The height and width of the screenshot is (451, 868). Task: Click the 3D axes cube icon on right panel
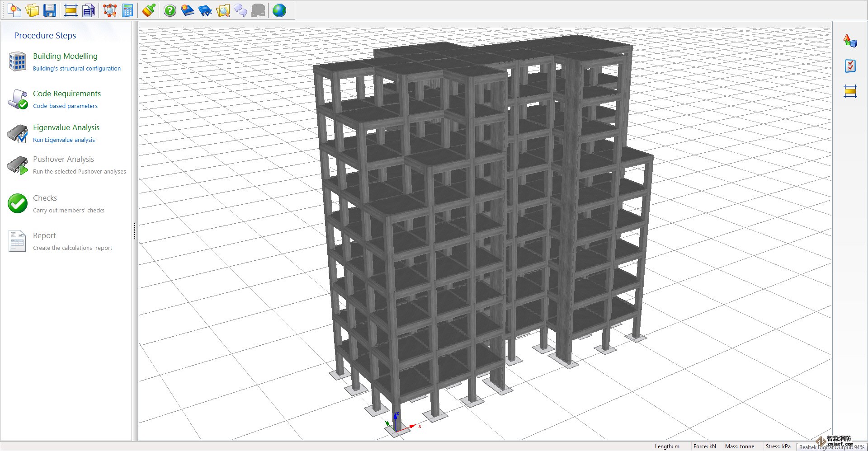tap(850, 41)
